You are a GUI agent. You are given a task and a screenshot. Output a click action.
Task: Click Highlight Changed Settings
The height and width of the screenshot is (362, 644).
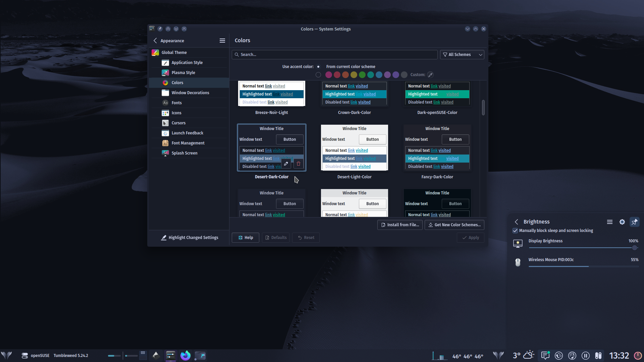pos(190,238)
